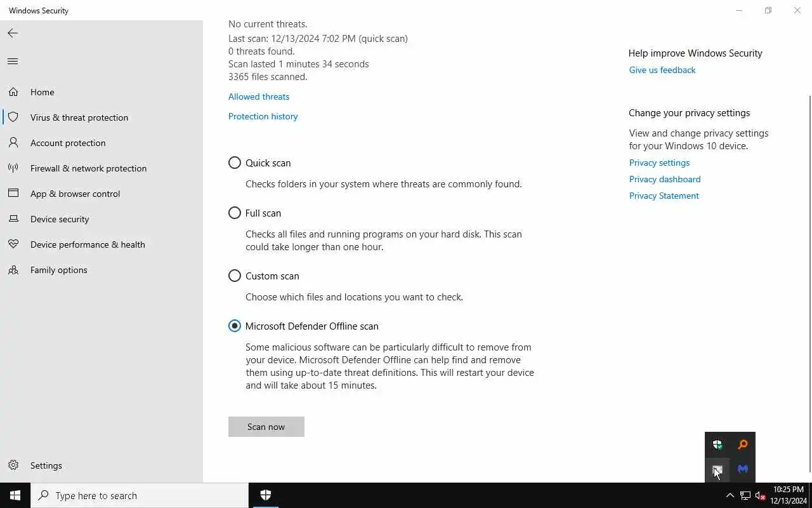812x508 pixels.
Task: Open Family options page
Action: coord(101,270)
